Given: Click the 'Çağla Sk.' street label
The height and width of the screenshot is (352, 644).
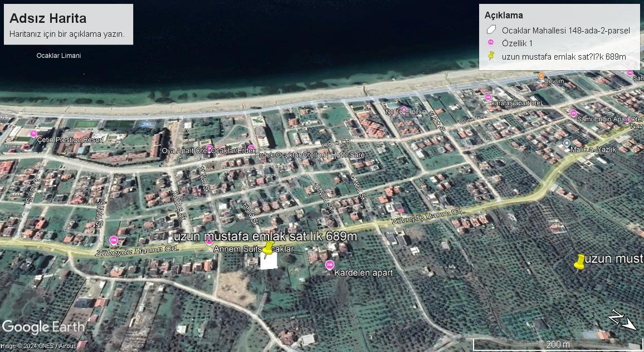Looking at the screenshot, I should [x=251, y=213].
